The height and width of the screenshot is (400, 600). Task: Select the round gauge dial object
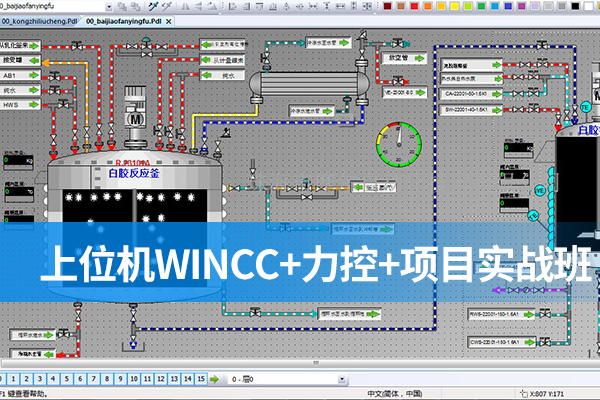[399, 144]
